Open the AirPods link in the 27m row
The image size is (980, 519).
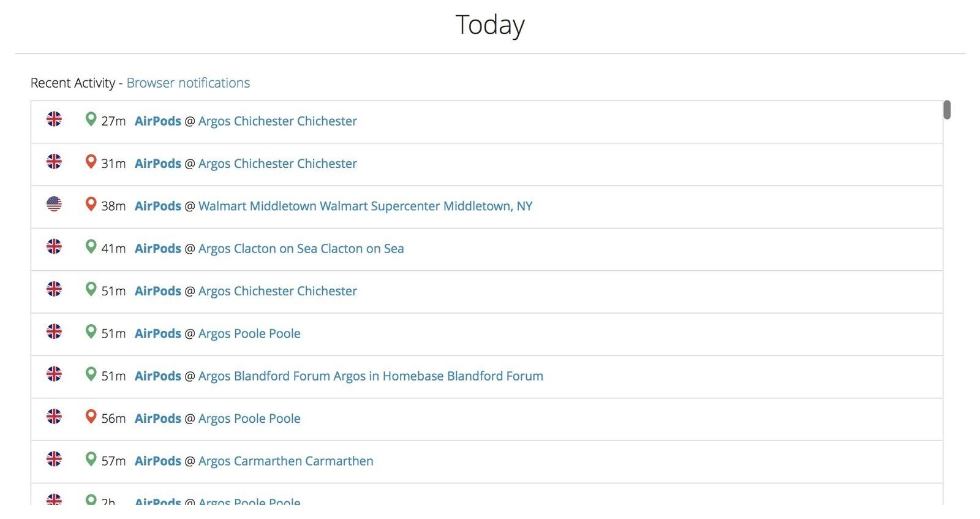coord(157,121)
